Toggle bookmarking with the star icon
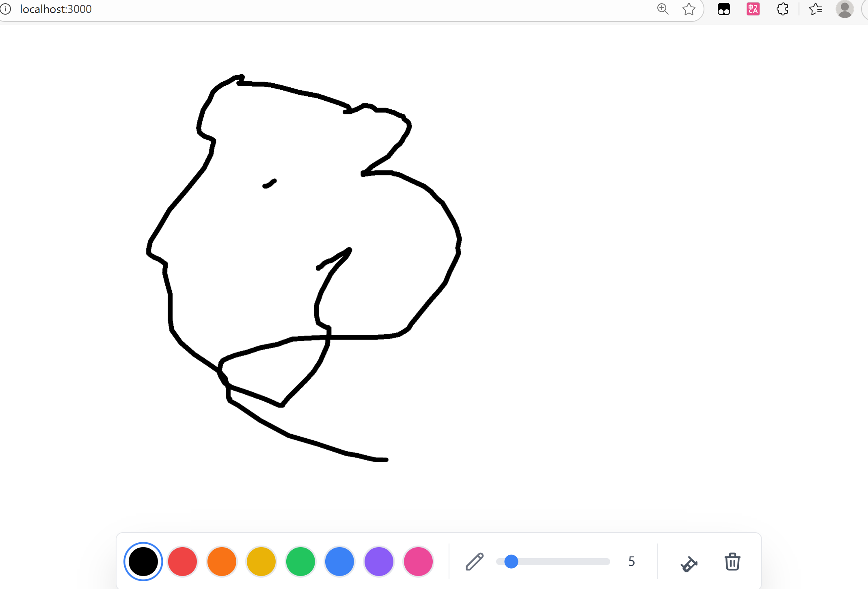 tap(689, 9)
